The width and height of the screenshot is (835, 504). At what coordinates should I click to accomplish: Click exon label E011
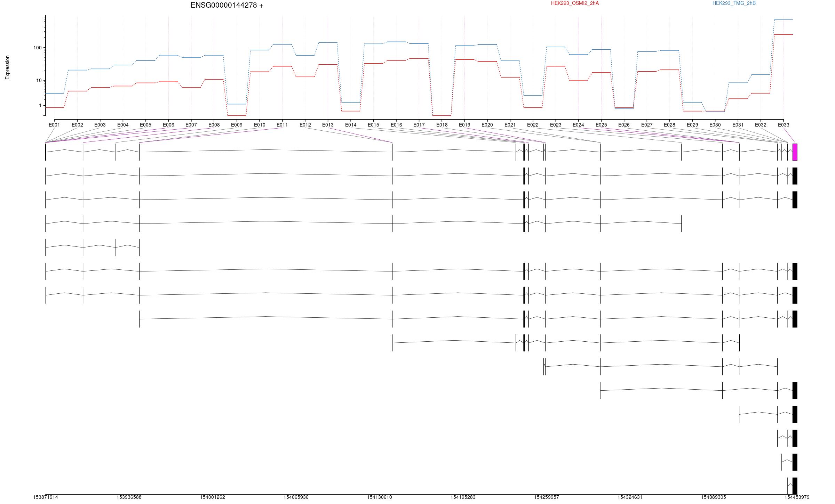point(282,125)
